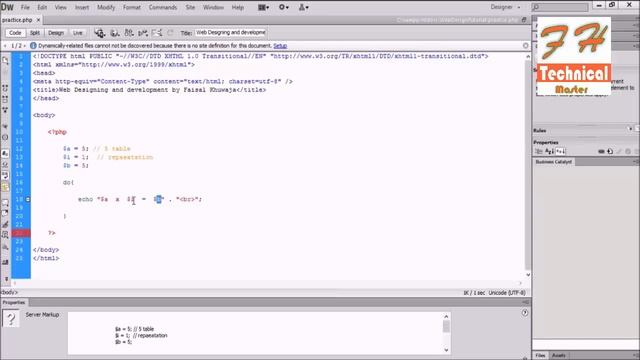Click the Indent Code icon

pyautogui.click(x=5, y=262)
